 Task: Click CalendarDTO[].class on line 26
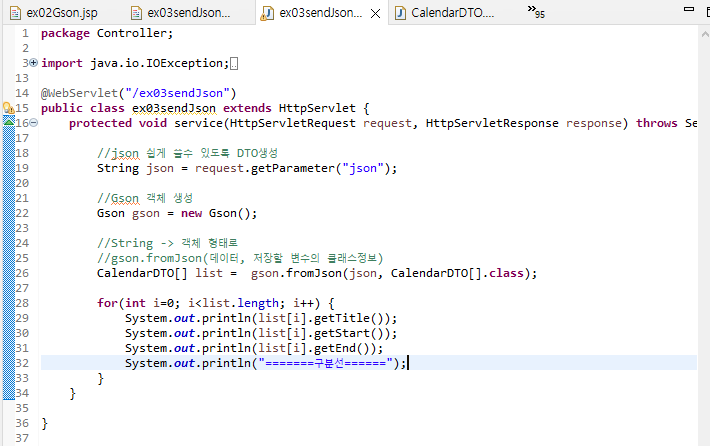pyautogui.click(x=457, y=273)
